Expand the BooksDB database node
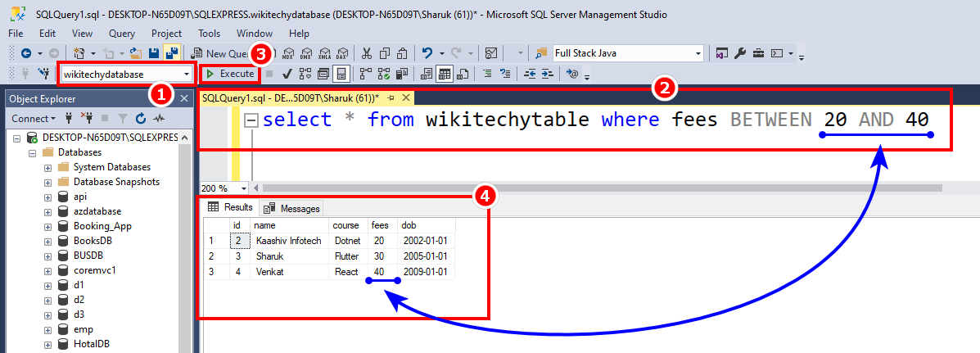 coord(47,241)
